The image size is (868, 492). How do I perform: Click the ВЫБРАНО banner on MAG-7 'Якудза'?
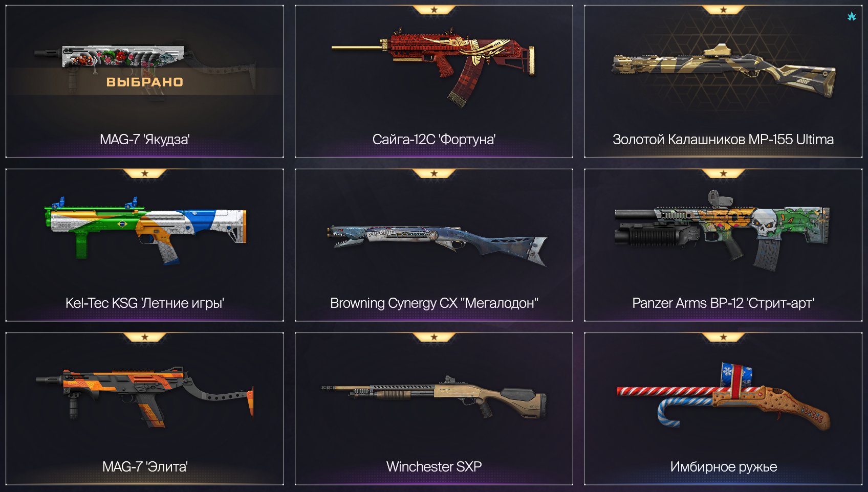click(x=145, y=82)
